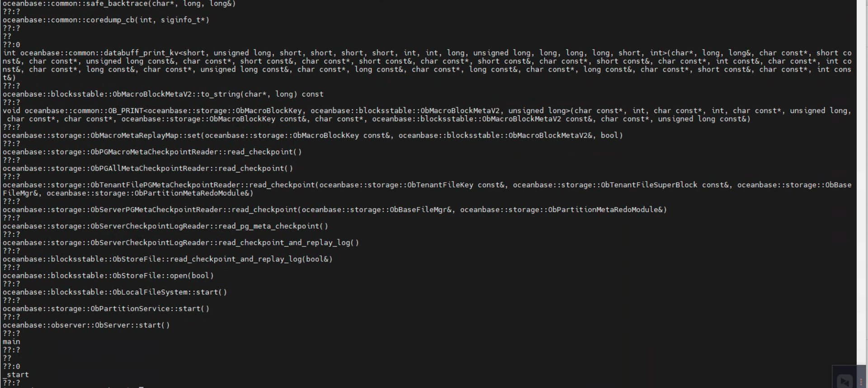Click the _start frame line

point(16,374)
